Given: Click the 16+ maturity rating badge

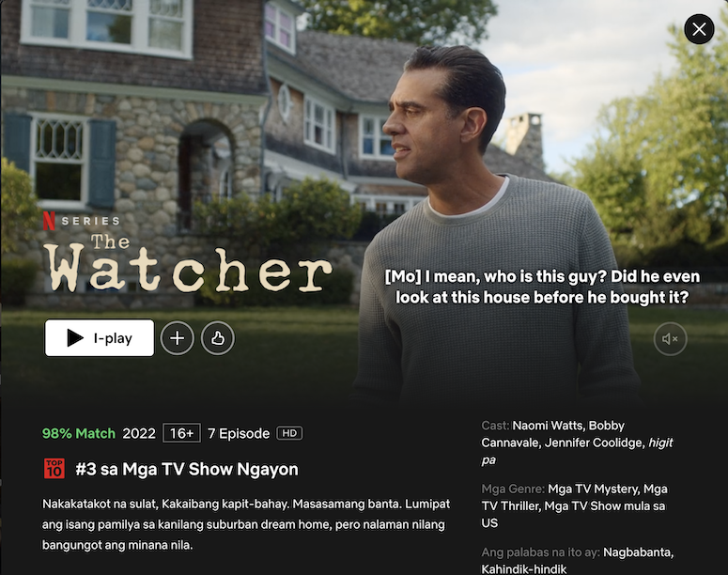Looking at the screenshot, I should [181, 433].
